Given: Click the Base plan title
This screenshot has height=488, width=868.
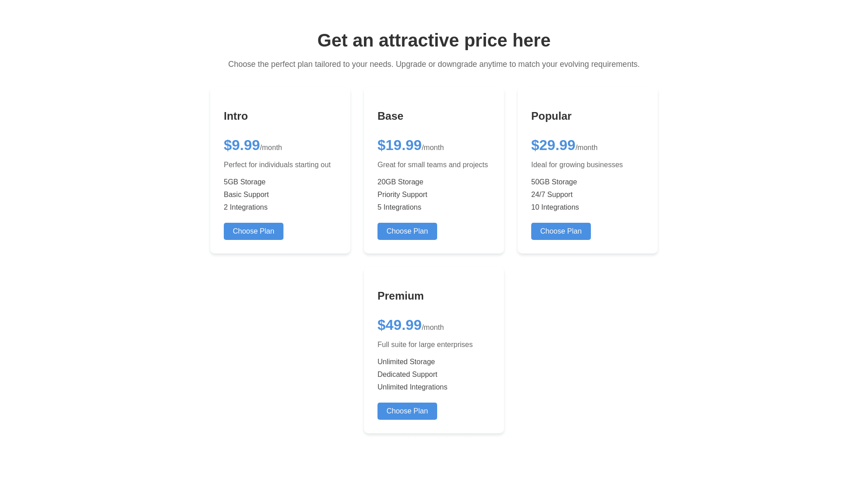Looking at the screenshot, I should pos(390,116).
